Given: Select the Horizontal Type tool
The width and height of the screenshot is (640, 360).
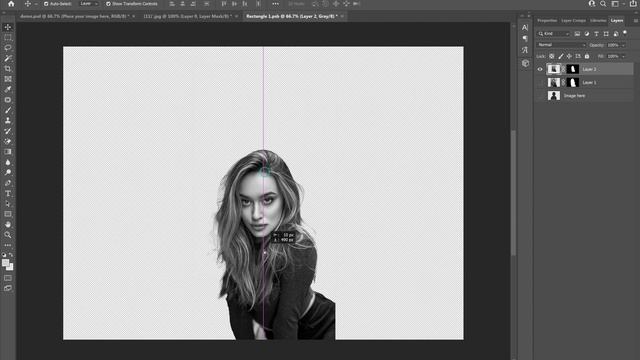Looking at the screenshot, I should coord(8,193).
